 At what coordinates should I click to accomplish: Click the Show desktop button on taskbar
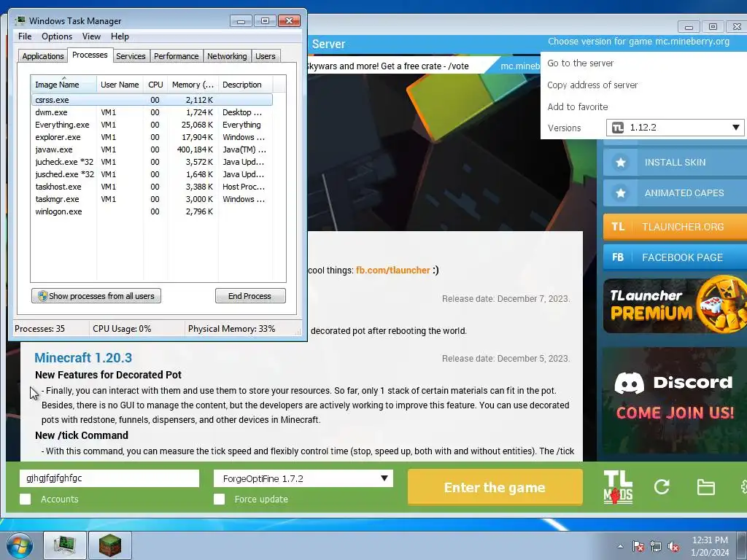point(742,545)
